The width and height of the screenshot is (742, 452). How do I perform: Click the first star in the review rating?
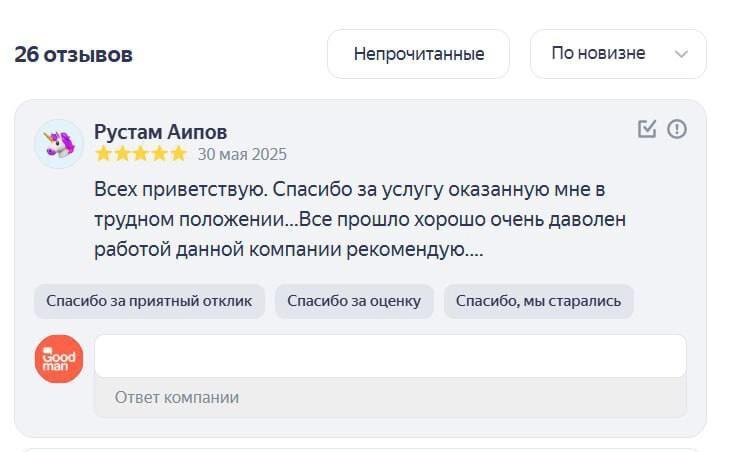pyautogui.click(x=103, y=154)
